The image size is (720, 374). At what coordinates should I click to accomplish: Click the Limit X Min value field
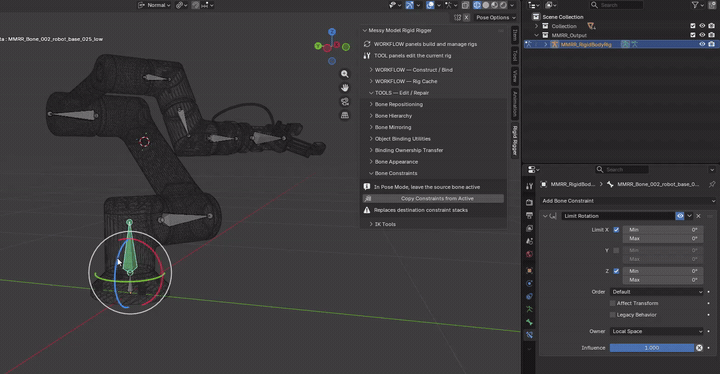[x=663, y=230]
